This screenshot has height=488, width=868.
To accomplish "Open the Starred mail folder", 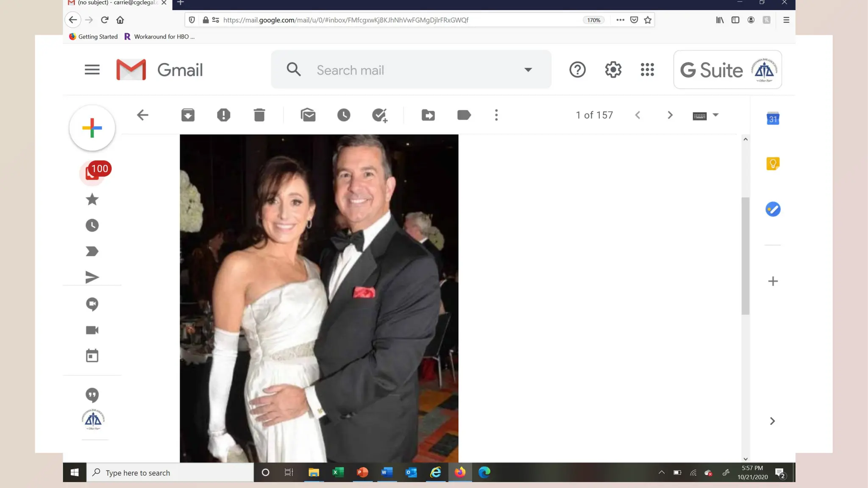I will 92,199.
